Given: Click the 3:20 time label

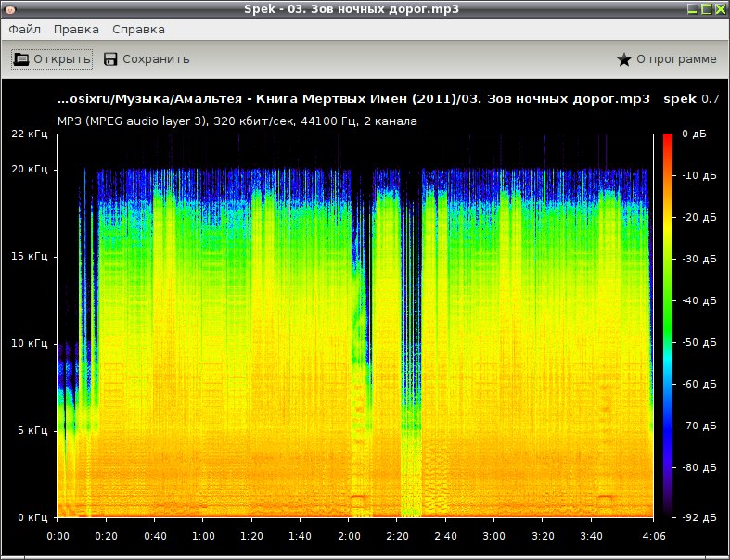Looking at the screenshot, I should [543, 536].
